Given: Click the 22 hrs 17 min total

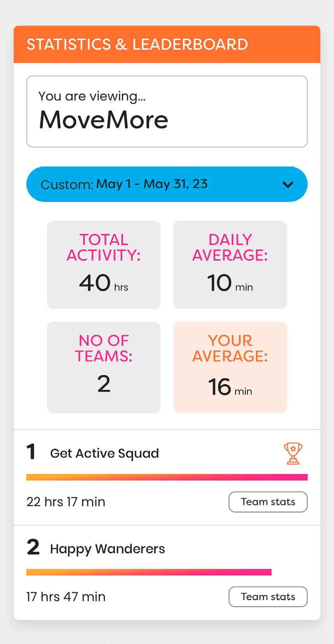Looking at the screenshot, I should tap(66, 502).
